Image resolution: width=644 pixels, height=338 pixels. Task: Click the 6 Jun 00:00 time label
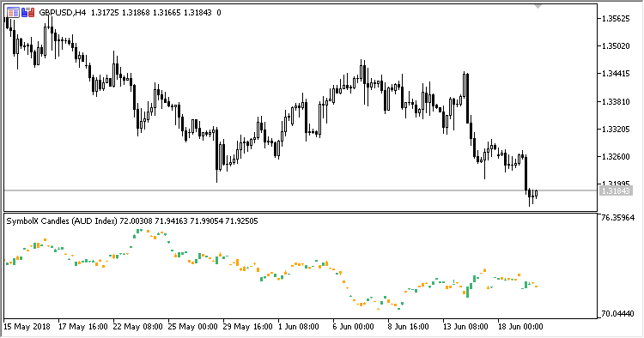coord(353,327)
